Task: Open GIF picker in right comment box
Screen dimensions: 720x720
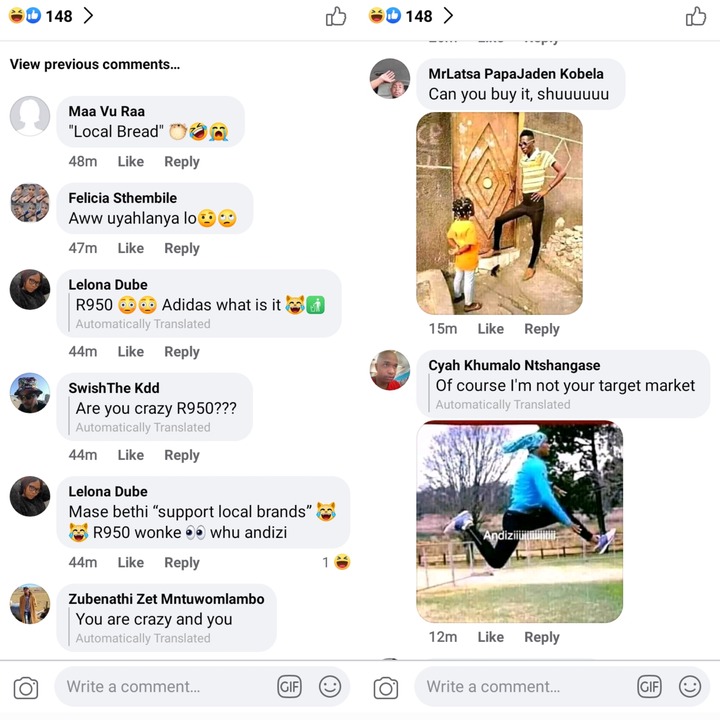Action: 649,686
